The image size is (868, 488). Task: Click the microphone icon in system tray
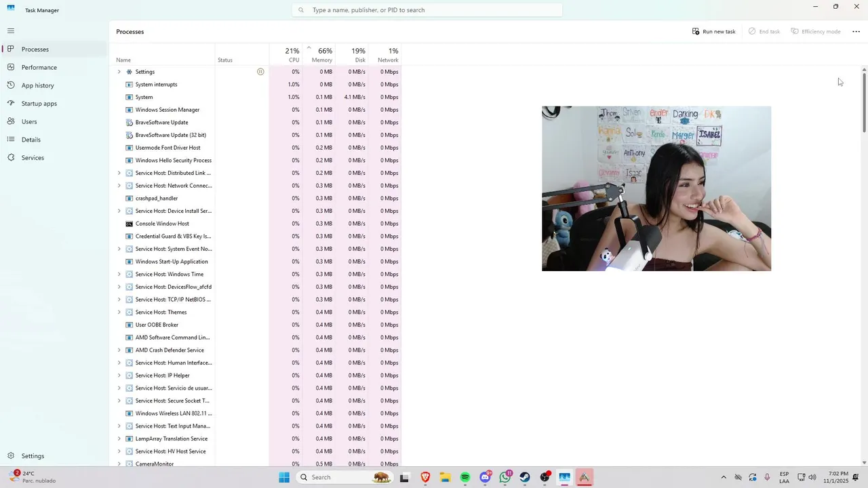[767, 477]
